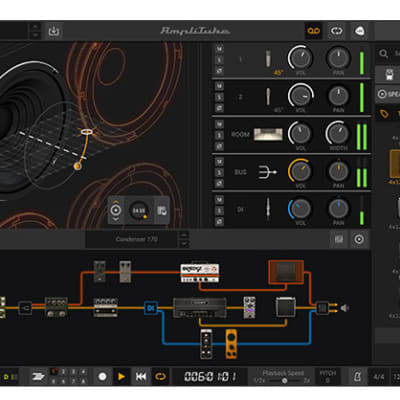Mute the BUS channel

click(219, 162)
